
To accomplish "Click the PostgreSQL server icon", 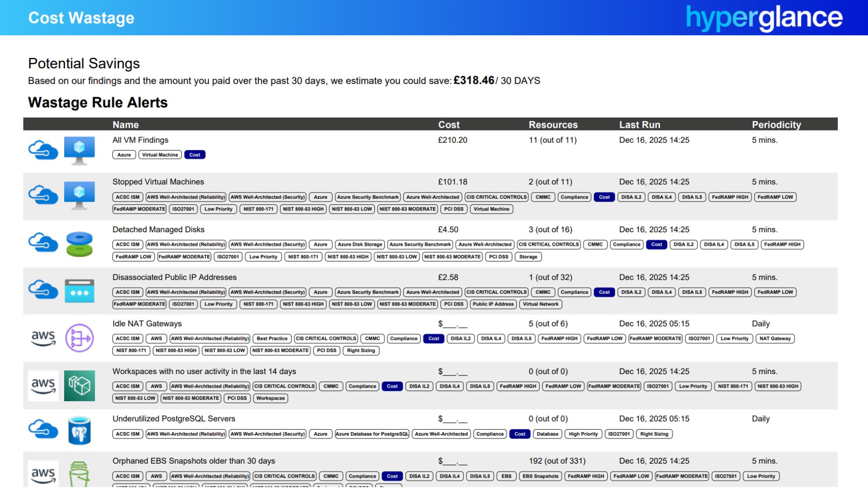I will [79, 430].
